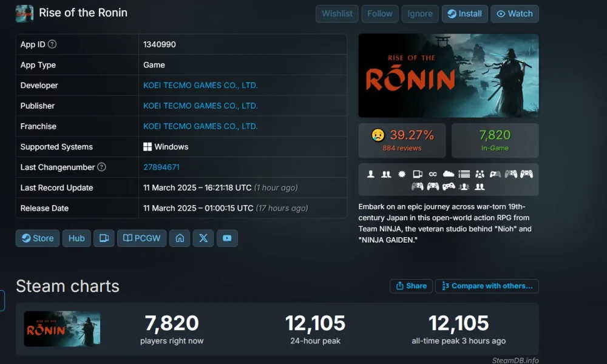Open the X social media button
607x364 pixels.
click(203, 238)
